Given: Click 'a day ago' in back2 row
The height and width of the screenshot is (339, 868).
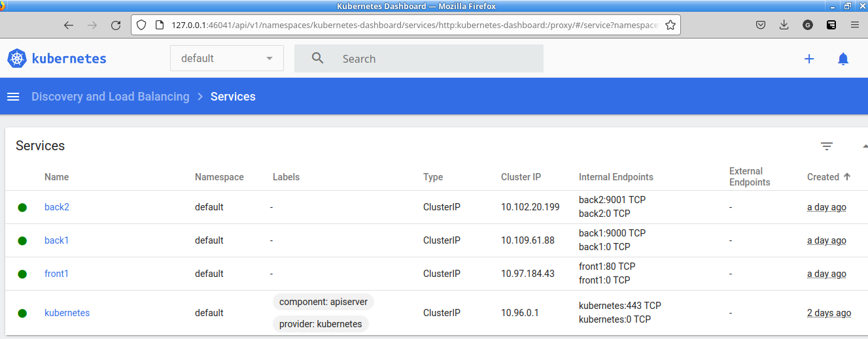Looking at the screenshot, I should click(x=827, y=207).
